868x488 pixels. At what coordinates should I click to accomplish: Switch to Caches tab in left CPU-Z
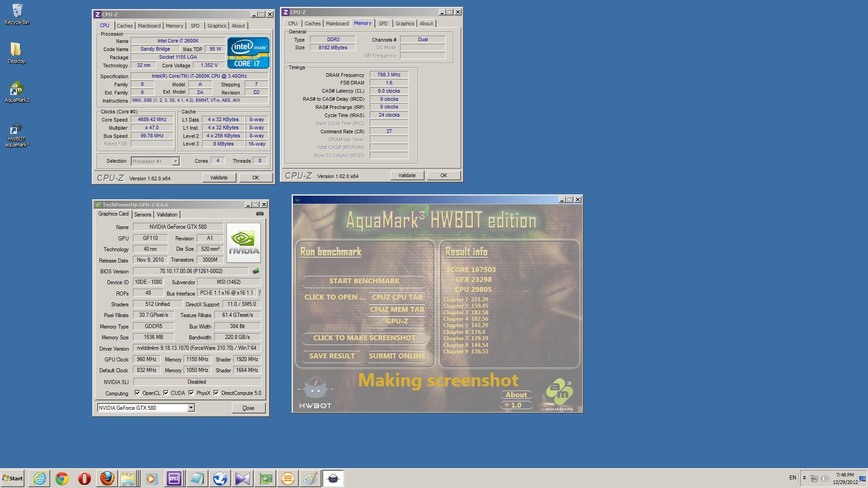tap(125, 26)
